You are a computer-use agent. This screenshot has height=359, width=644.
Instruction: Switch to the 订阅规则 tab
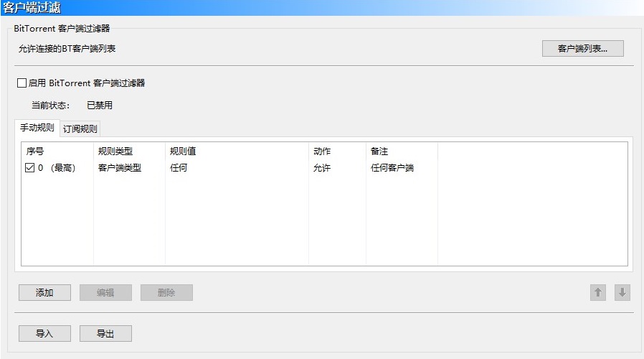tap(80, 129)
